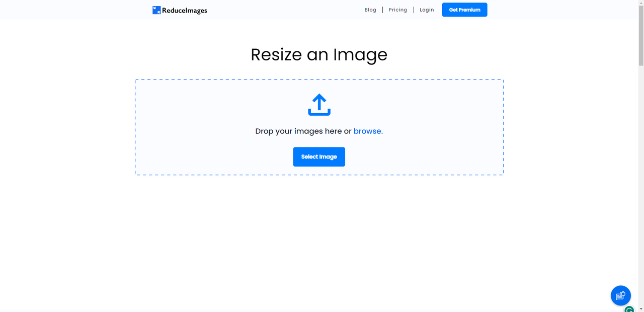The height and width of the screenshot is (312, 644).
Task: Open the Pricing page
Action: pos(398,10)
